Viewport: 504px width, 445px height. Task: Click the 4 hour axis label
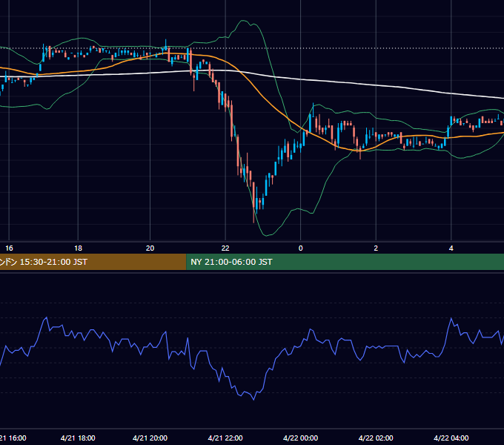click(451, 248)
